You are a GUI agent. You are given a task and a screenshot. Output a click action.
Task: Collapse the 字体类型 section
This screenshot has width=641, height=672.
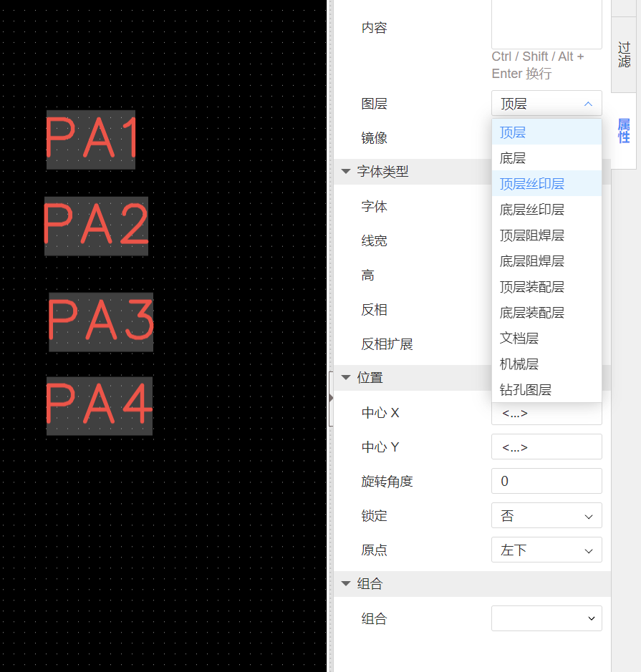[x=346, y=172]
